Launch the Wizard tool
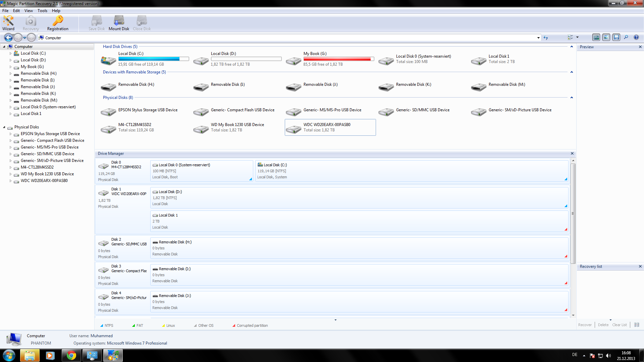This screenshot has height=362, width=644. [x=8, y=23]
